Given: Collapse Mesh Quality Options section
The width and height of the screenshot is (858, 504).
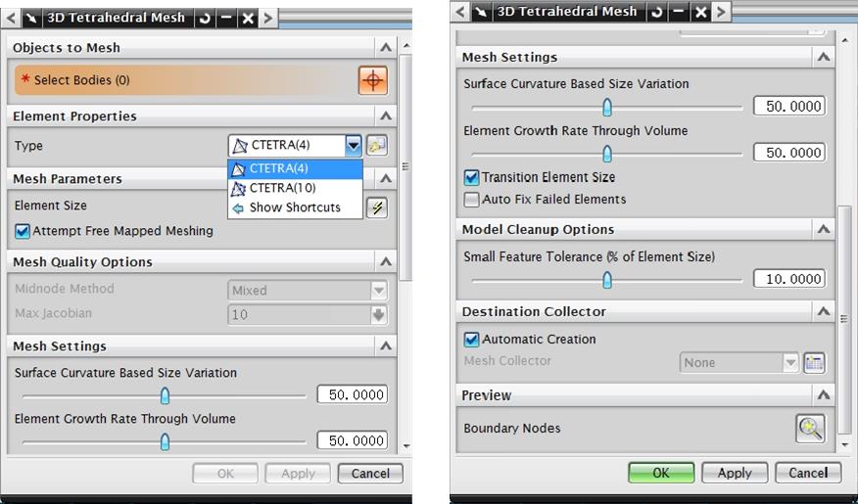Looking at the screenshot, I should coord(386,262).
